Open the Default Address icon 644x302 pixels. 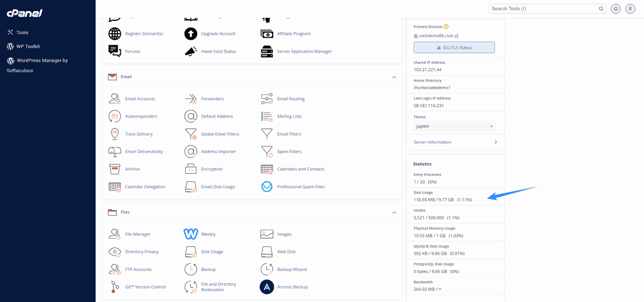191,116
